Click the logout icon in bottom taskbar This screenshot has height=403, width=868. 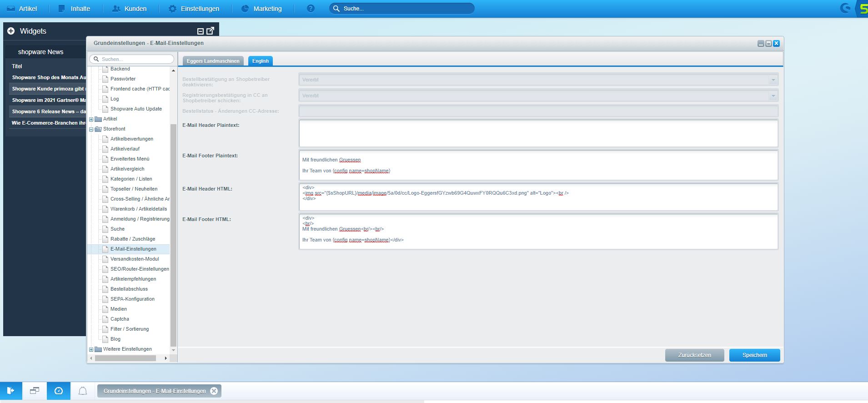point(11,391)
